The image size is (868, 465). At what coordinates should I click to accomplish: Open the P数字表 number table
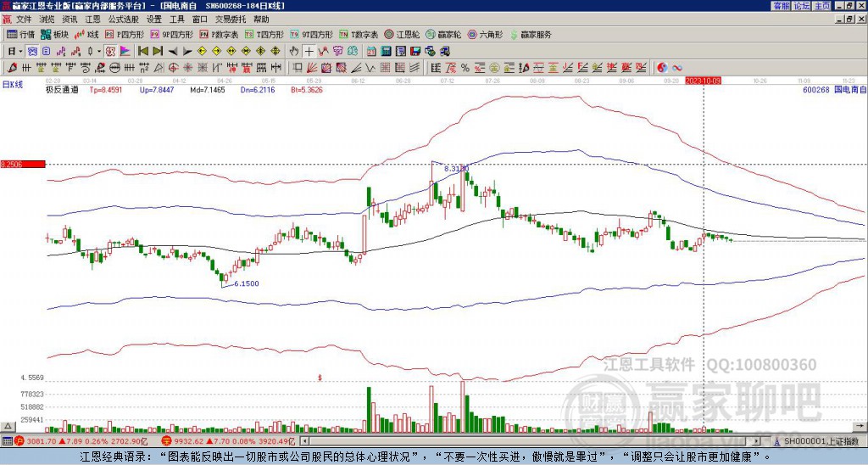(219, 34)
